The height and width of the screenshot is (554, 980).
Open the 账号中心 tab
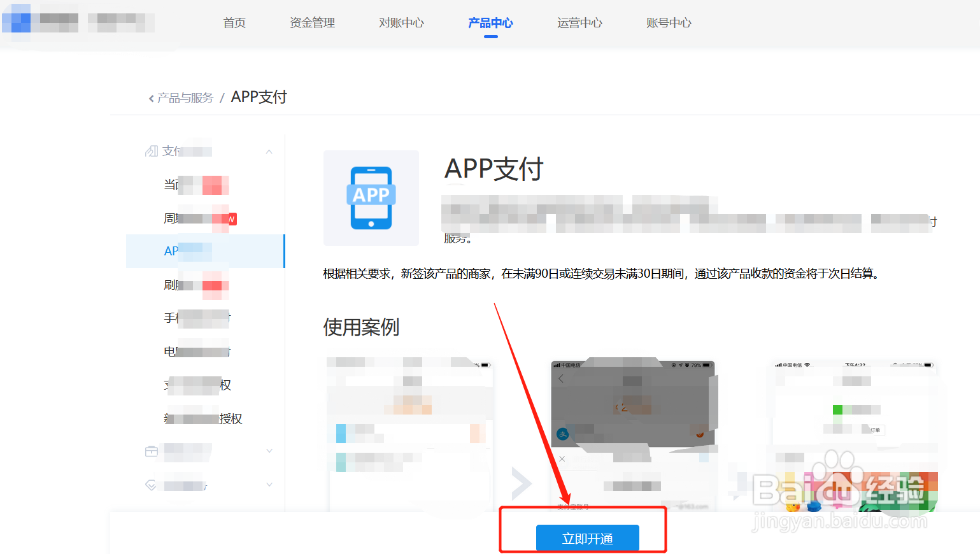pos(669,23)
